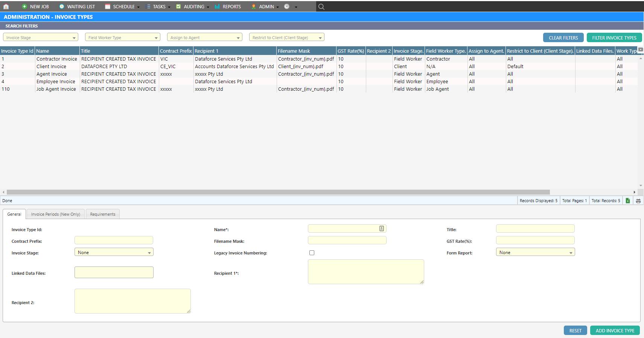The height and width of the screenshot is (338, 644).
Task: Click the Clear Filters button
Action: click(x=563, y=38)
